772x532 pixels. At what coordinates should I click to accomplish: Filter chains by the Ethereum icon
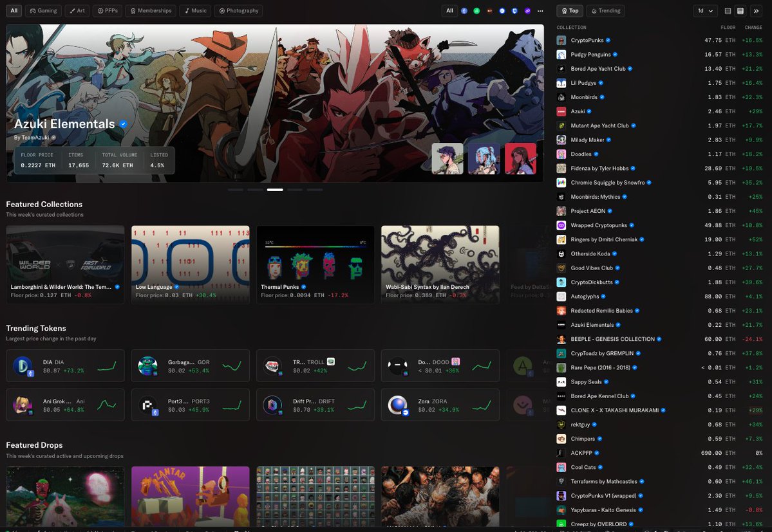pos(464,11)
